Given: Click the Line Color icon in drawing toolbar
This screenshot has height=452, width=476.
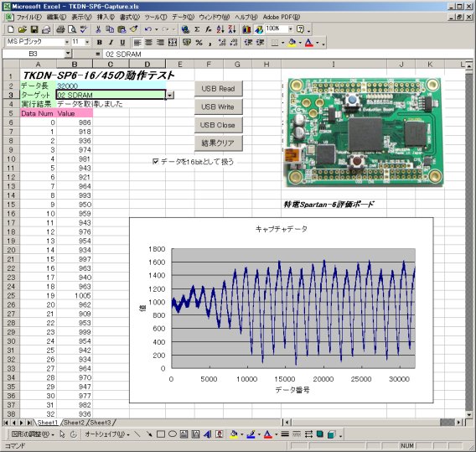Looking at the screenshot, I should tap(251, 434).
